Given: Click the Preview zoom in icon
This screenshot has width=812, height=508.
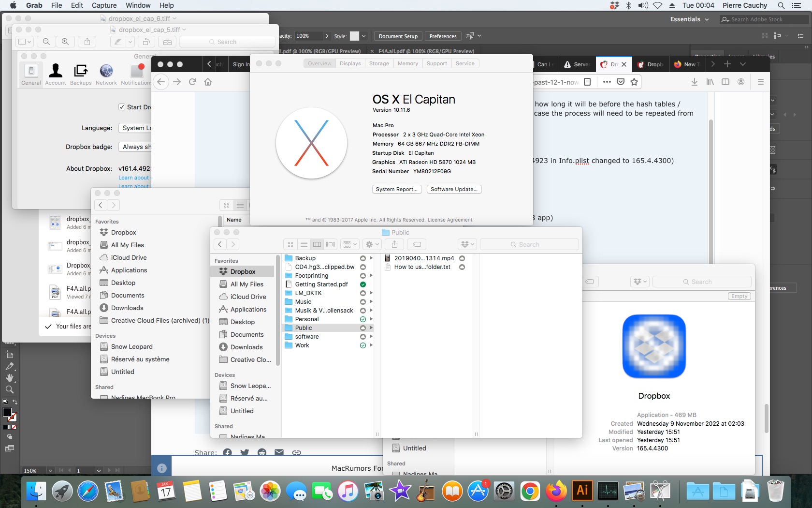Looking at the screenshot, I should coord(65,42).
